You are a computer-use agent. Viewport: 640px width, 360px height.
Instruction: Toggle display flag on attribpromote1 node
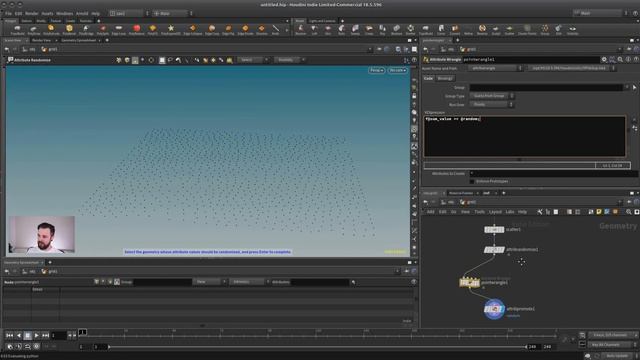502,309
